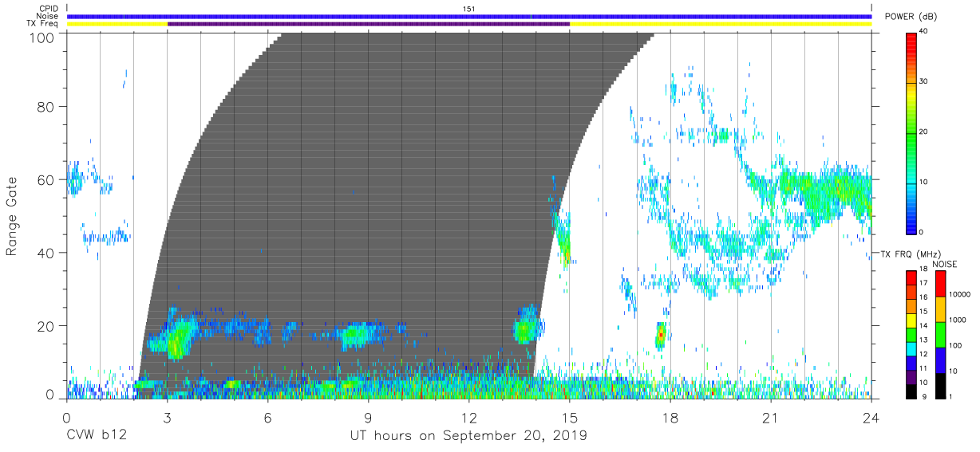Click the 14 label on the TX FRQ scale
The width and height of the screenshot is (980, 452).
923,325
